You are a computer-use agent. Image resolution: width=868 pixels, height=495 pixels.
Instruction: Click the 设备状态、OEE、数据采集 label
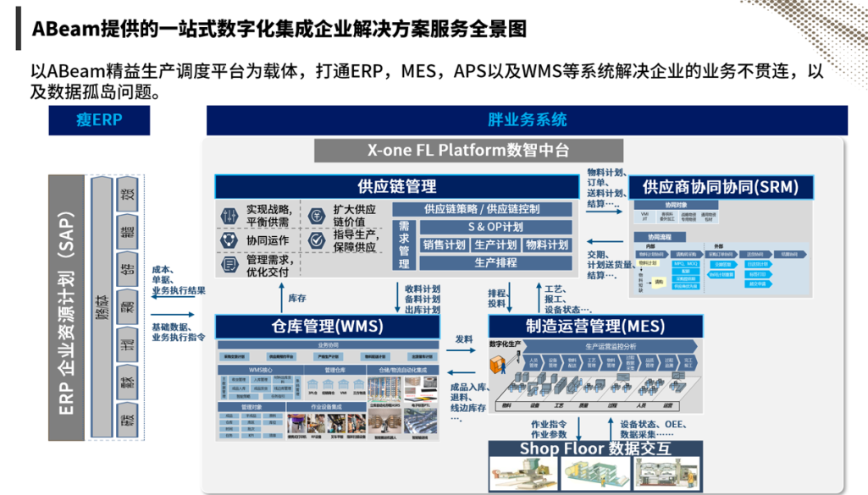(653, 429)
